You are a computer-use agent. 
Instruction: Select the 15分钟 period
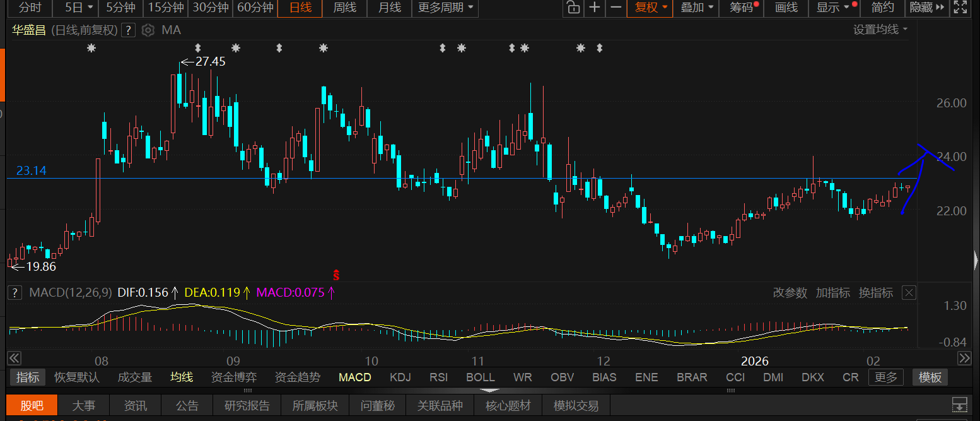(x=165, y=8)
